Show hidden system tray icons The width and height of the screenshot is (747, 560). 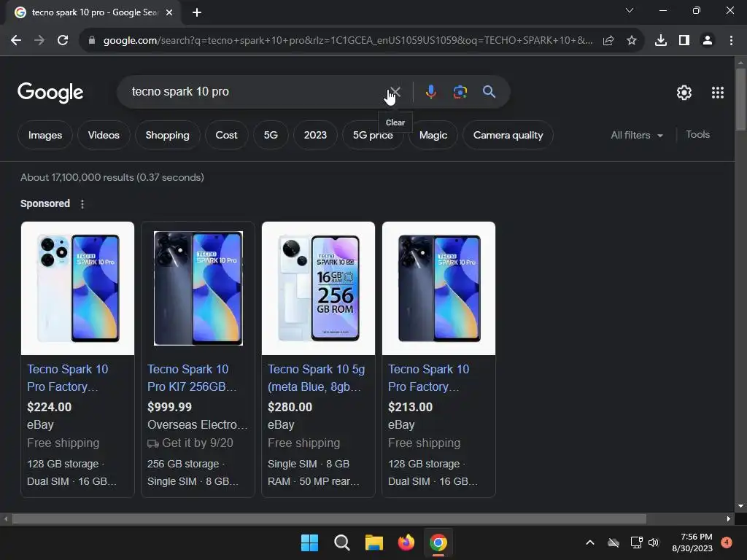click(589, 542)
